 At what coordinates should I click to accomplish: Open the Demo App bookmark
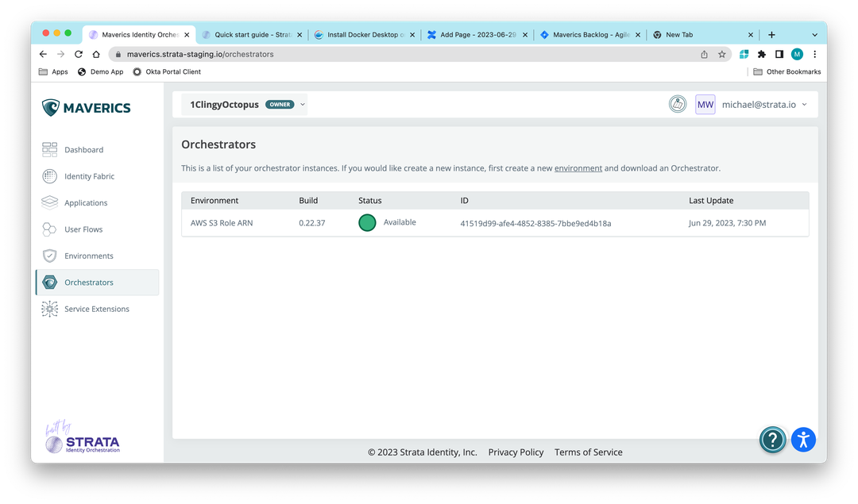(101, 71)
